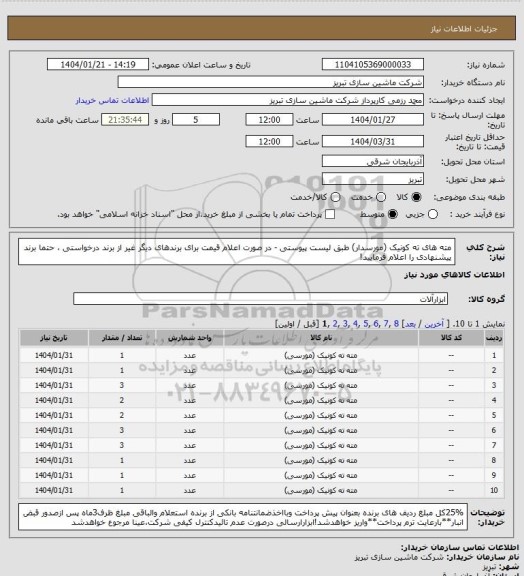Click the آخرین (last) pagination link

tap(434, 324)
